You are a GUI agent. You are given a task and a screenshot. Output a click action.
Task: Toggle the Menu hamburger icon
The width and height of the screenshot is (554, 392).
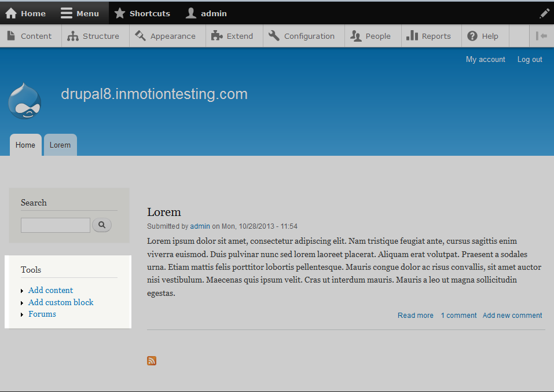pyautogui.click(x=66, y=13)
